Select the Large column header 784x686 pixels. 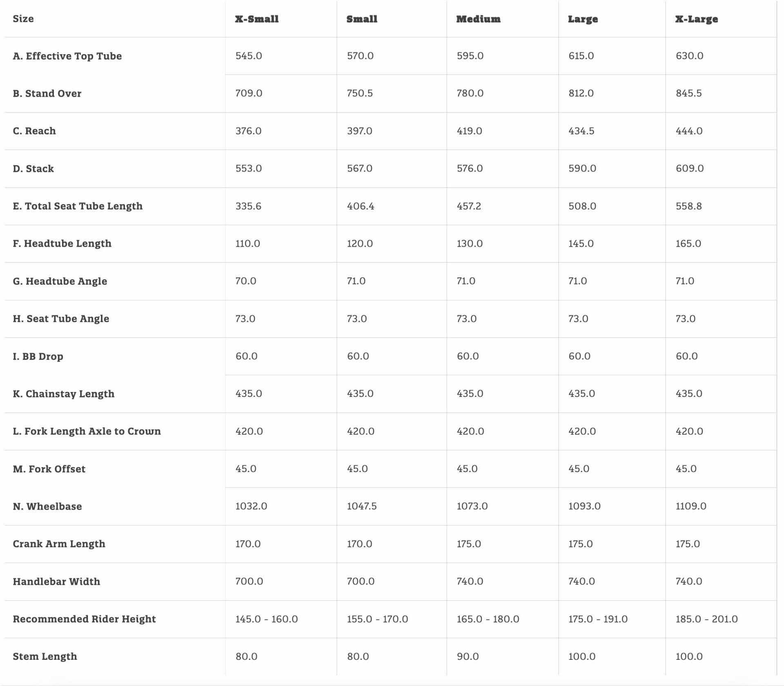pos(583,19)
